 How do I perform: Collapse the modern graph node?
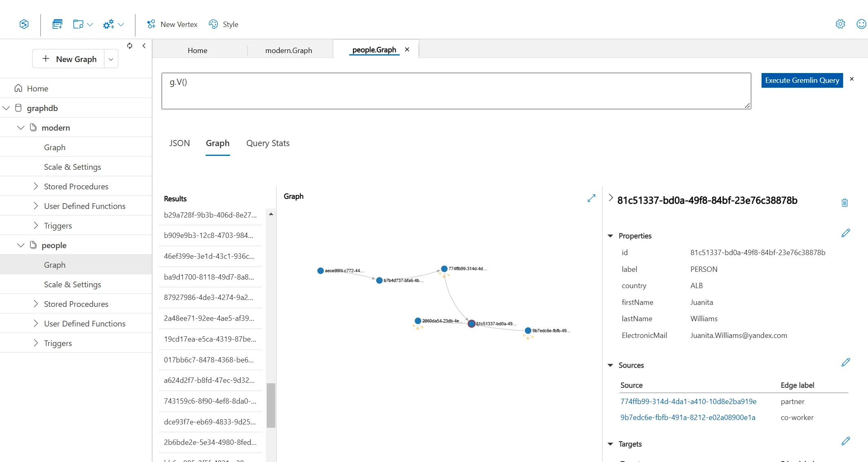(21, 128)
